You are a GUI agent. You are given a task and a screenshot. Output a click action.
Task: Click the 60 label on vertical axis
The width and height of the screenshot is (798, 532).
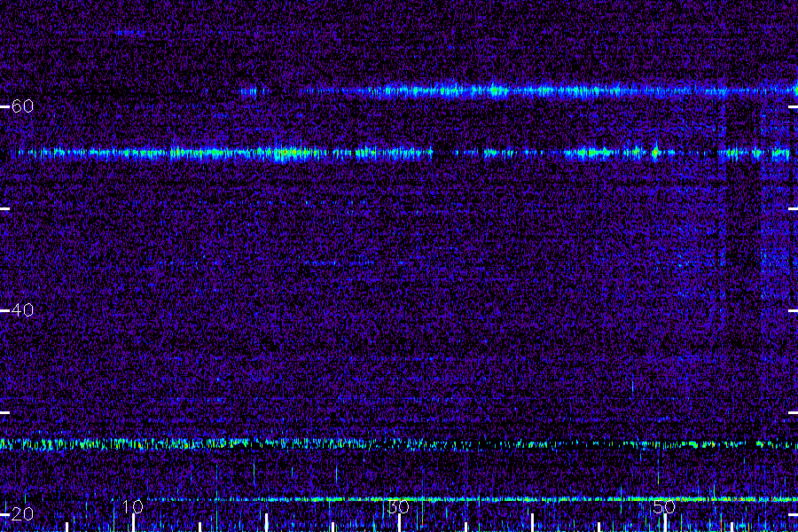22,106
